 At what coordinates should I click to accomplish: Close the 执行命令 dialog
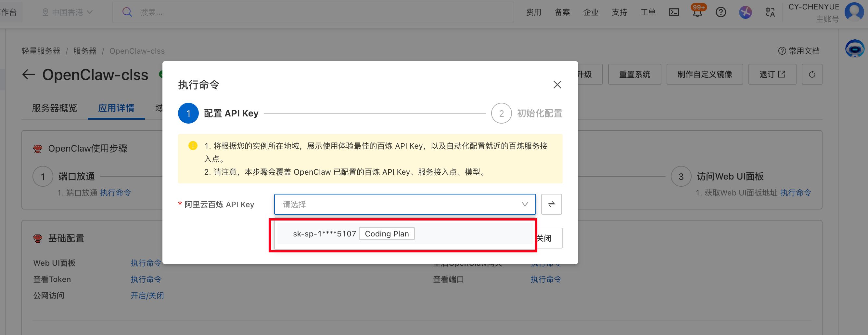[x=557, y=85]
